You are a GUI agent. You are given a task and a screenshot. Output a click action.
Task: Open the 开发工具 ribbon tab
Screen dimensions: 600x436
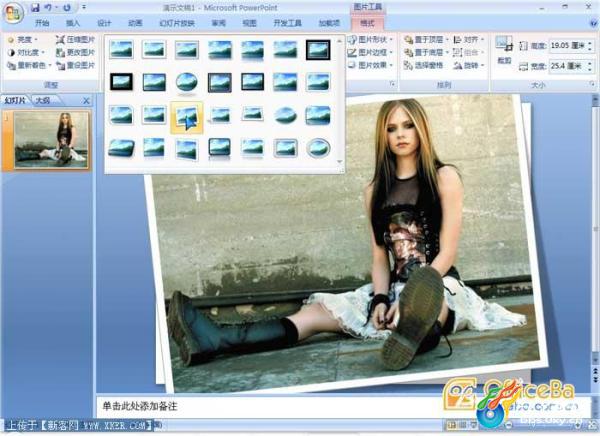(287, 23)
